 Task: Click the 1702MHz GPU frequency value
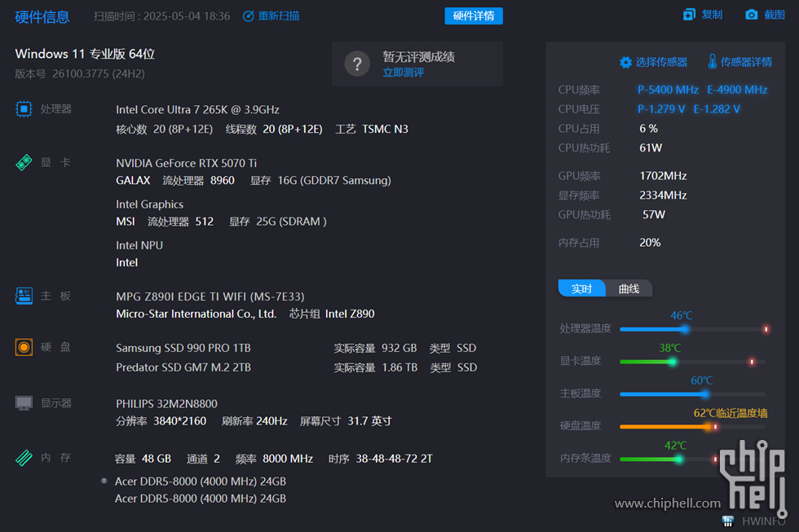tap(663, 176)
